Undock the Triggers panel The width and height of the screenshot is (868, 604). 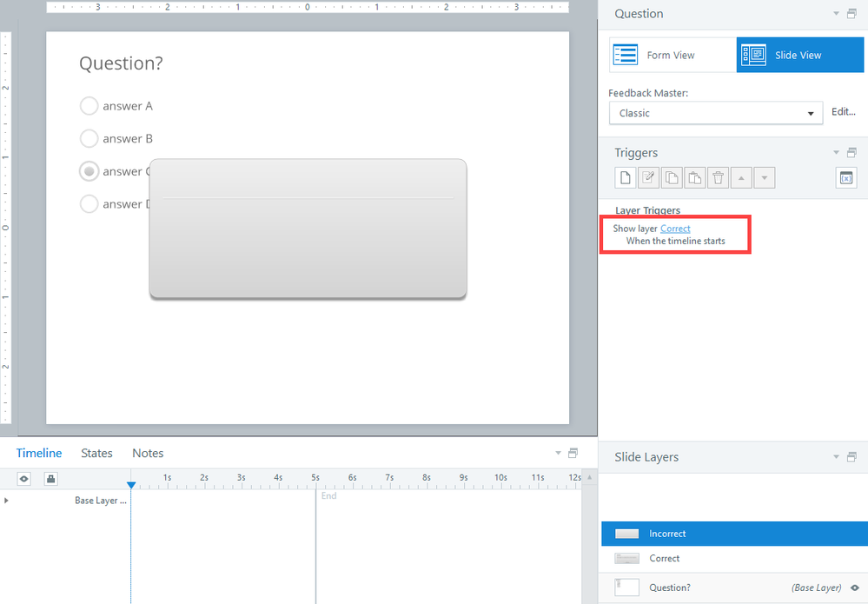pyautogui.click(x=852, y=152)
